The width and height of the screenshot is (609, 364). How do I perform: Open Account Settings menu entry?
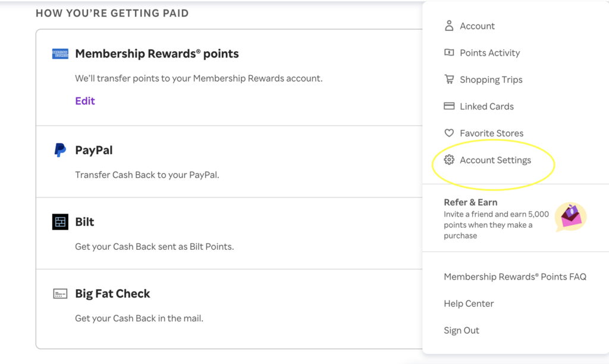tap(495, 160)
